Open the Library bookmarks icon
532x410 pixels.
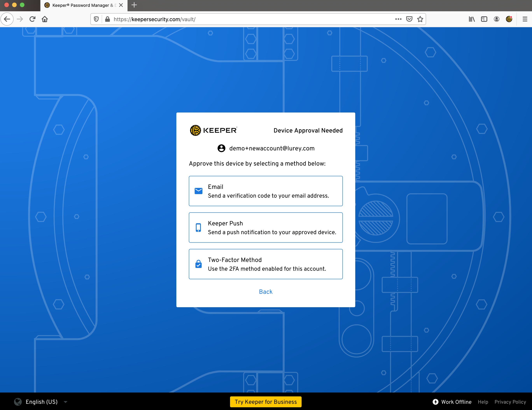coord(472,19)
